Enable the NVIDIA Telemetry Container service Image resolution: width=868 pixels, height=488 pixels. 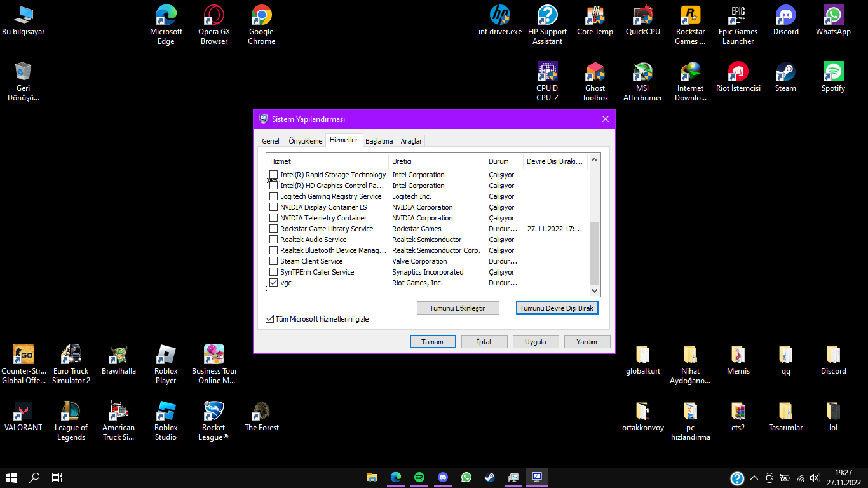tap(274, 218)
